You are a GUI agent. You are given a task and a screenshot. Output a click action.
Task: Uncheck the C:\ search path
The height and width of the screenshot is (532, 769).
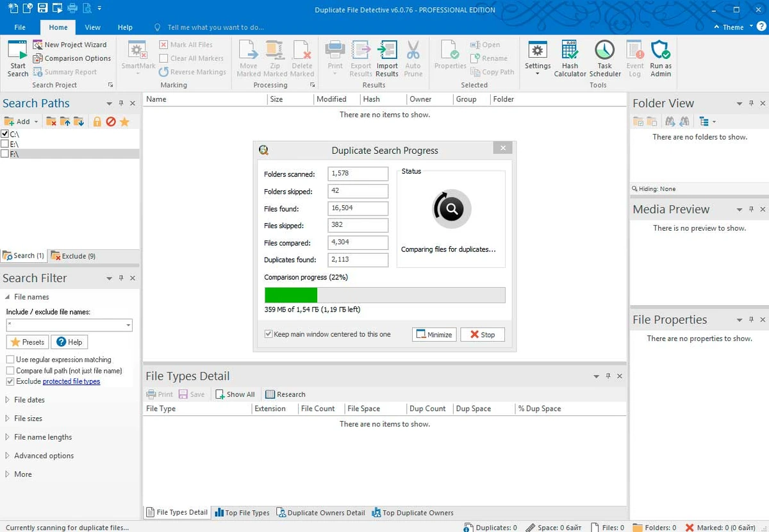(5, 134)
